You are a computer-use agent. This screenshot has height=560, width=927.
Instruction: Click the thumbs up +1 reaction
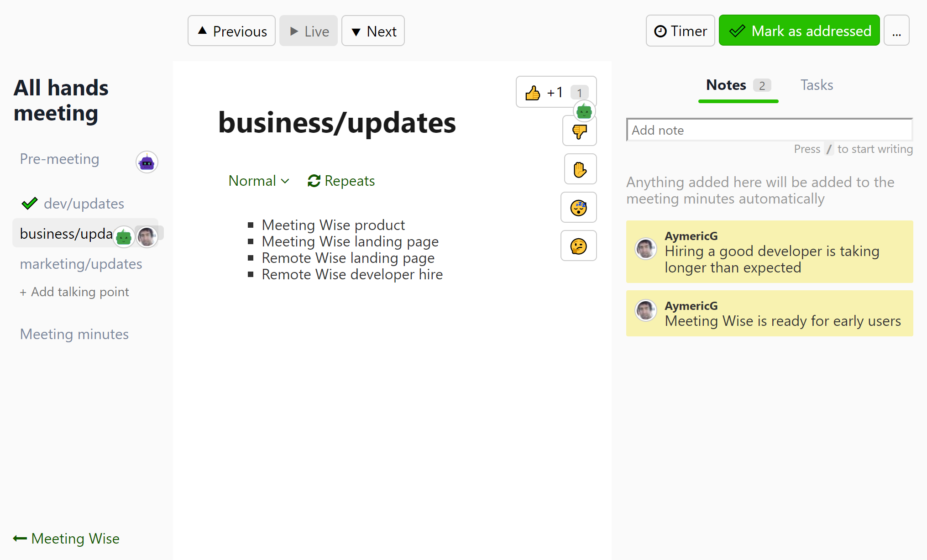point(556,92)
